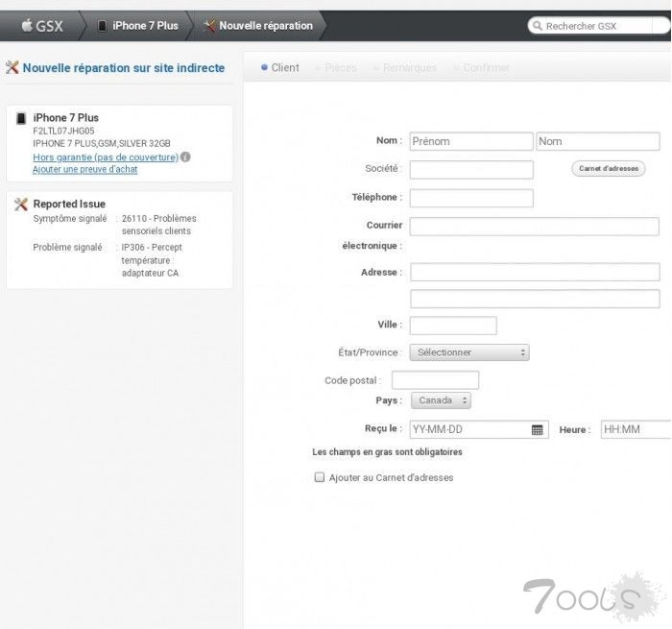Switch to the Pièces step tab
Image resolution: width=672 pixels, height=629 pixels.
coord(340,68)
